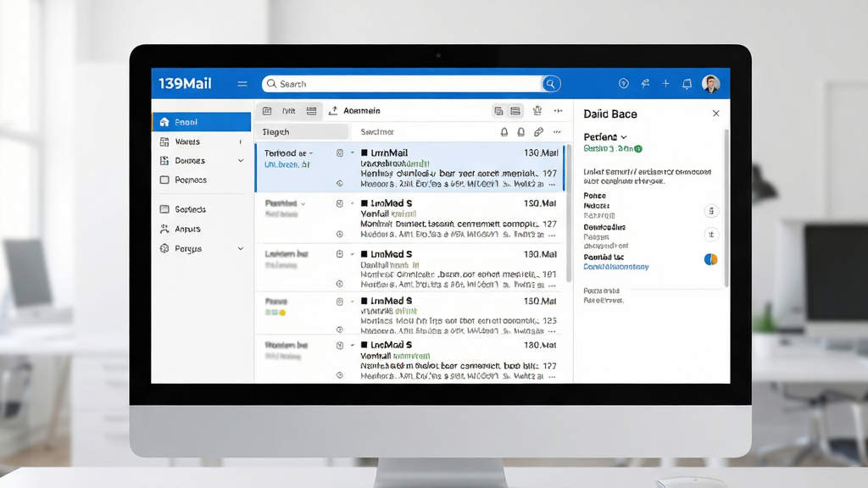Click the Aoemein upload button
The height and width of the screenshot is (488, 868).
[354, 111]
